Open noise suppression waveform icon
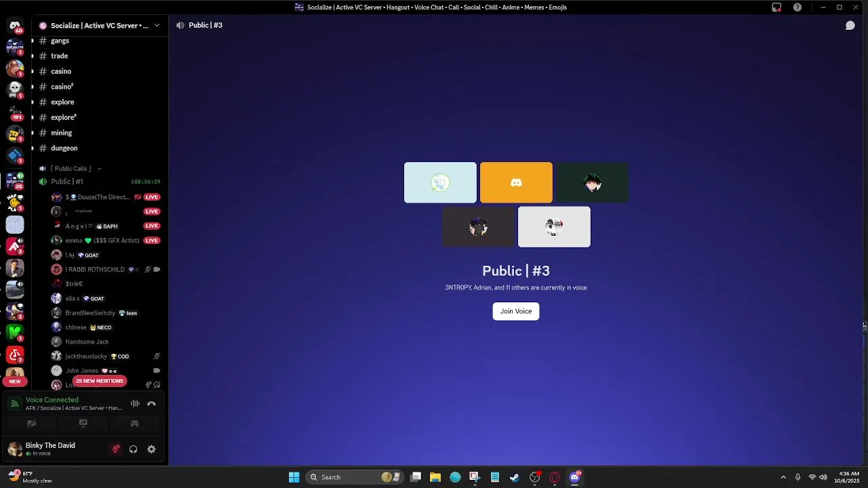Image resolution: width=868 pixels, height=488 pixels. click(x=135, y=404)
